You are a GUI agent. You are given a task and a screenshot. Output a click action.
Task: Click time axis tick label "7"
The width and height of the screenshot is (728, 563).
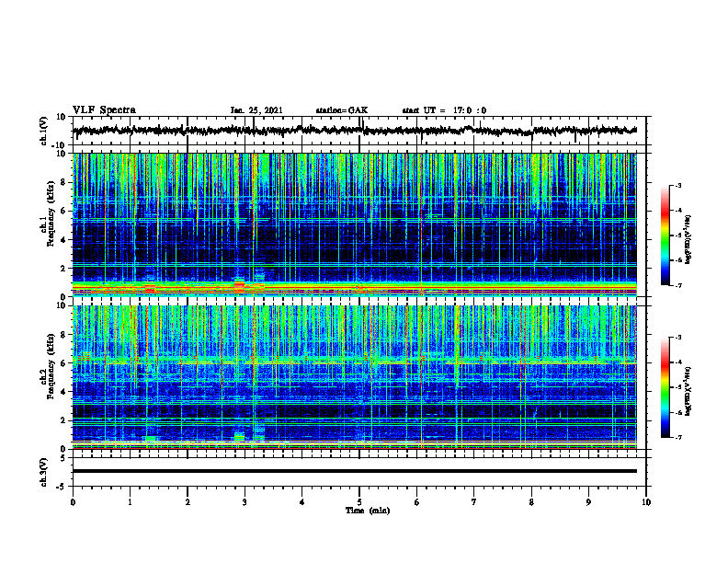coord(474,502)
